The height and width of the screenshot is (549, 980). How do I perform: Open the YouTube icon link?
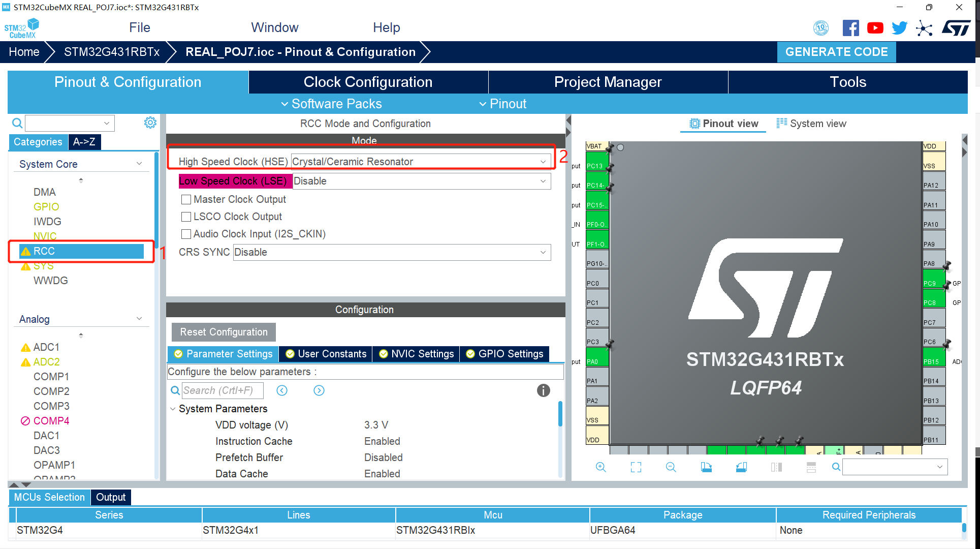click(875, 28)
